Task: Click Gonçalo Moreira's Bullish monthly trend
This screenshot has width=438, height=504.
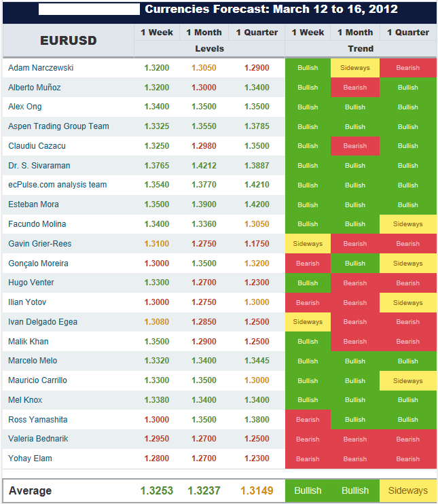Action: click(x=355, y=264)
